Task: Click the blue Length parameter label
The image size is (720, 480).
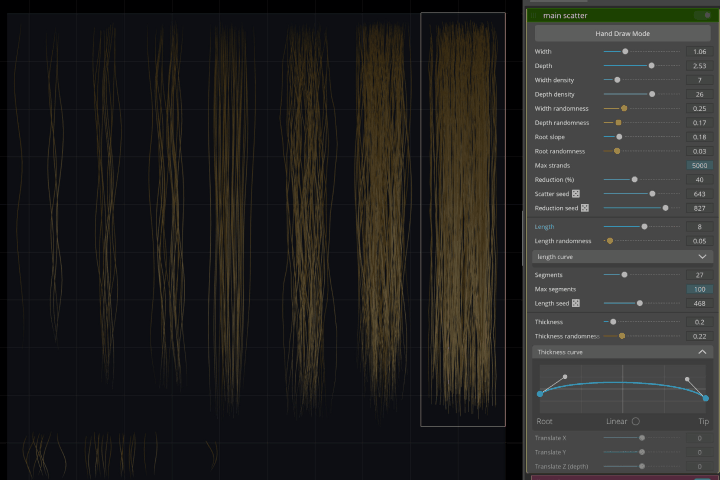Action: pos(544,226)
